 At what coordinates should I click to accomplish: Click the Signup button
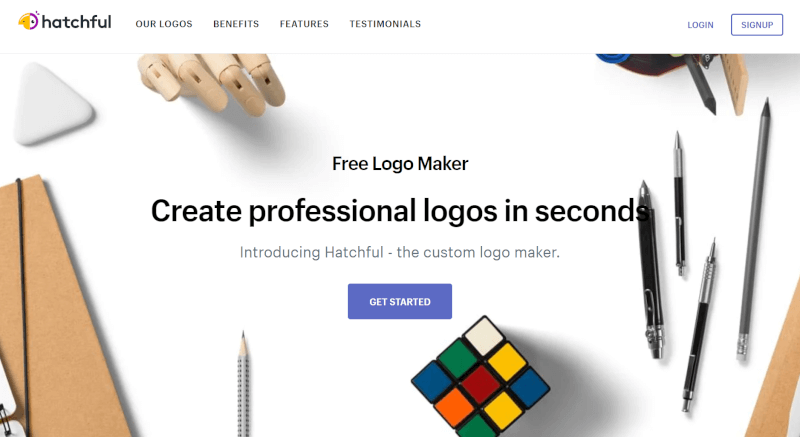pyautogui.click(x=757, y=25)
